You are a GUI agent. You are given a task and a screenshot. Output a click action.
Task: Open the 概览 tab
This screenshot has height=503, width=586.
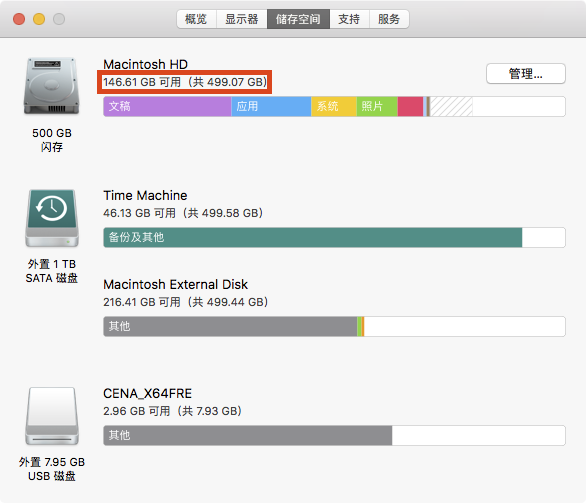[x=196, y=19]
